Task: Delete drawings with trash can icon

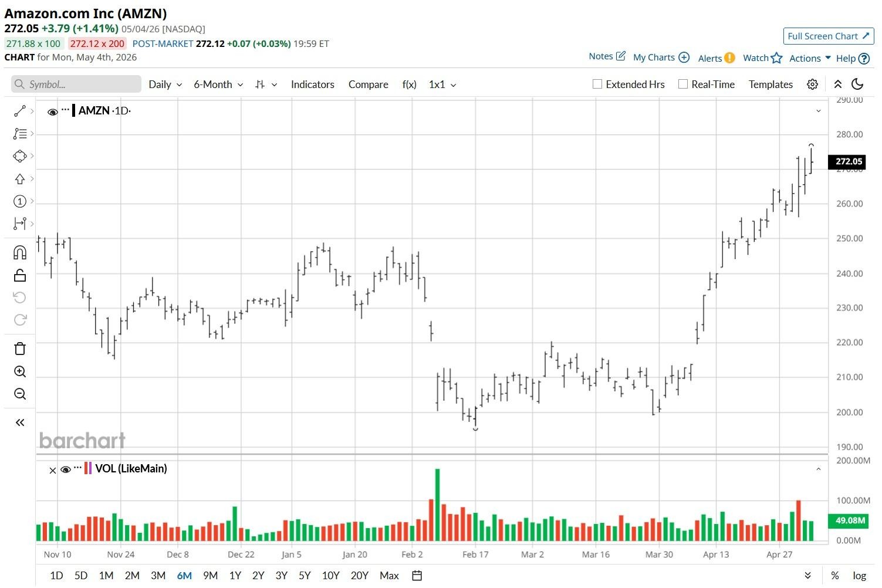Action: (20, 349)
